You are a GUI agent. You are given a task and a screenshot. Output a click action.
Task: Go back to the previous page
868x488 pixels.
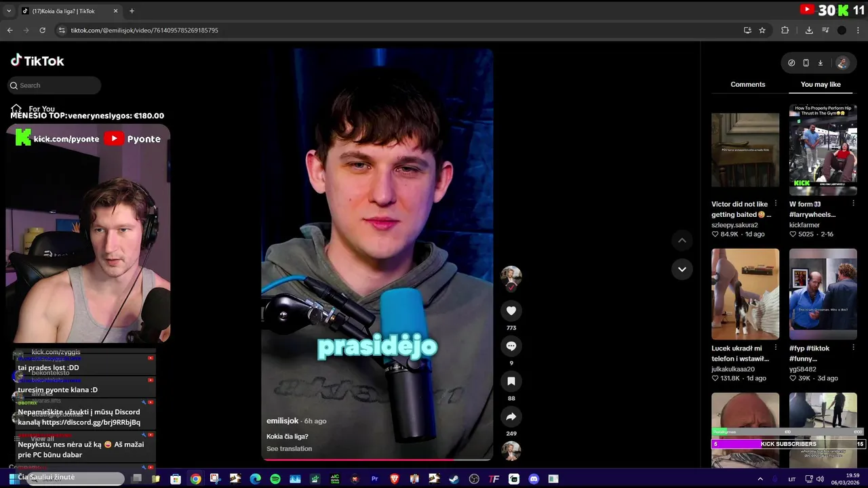point(9,30)
